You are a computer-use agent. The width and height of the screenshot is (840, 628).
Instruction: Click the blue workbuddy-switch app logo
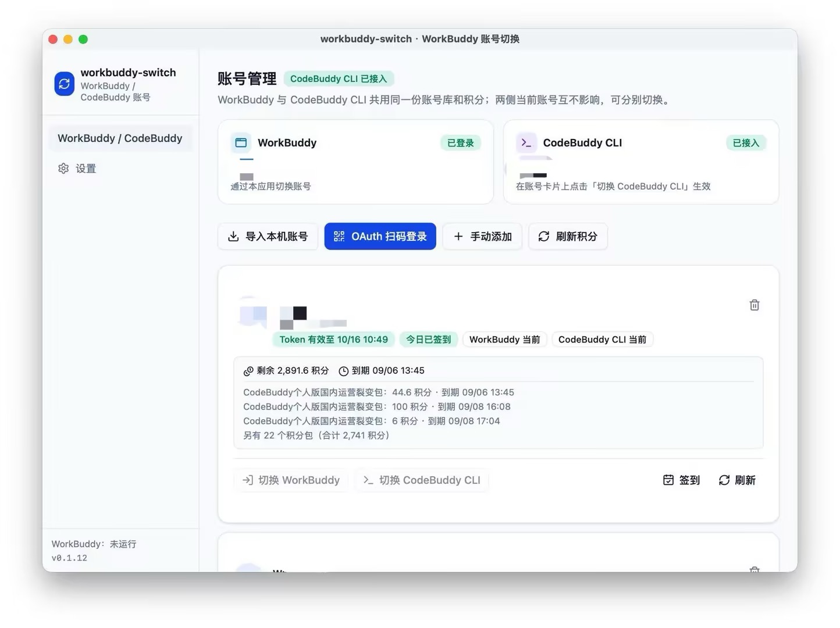(65, 84)
